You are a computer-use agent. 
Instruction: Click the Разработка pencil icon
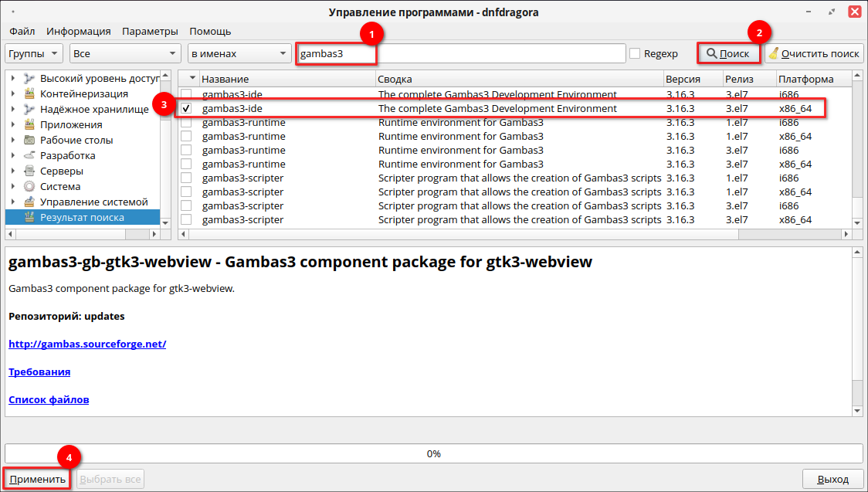(30, 156)
